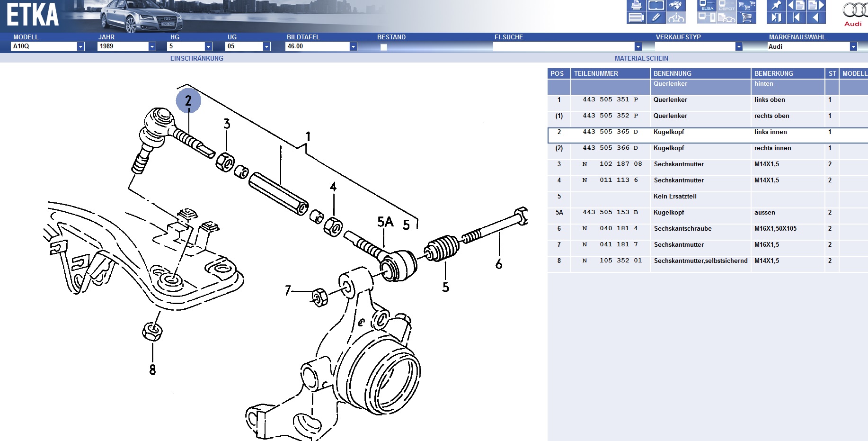Click highlighted part number 2 in the diagram
The width and height of the screenshot is (868, 441).
[x=188, y=101]
